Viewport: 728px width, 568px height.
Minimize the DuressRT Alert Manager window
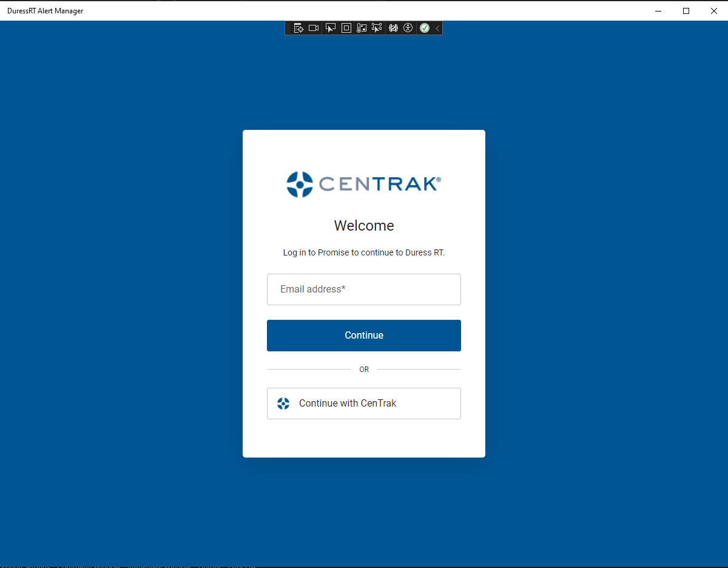(x=658, y=10)
